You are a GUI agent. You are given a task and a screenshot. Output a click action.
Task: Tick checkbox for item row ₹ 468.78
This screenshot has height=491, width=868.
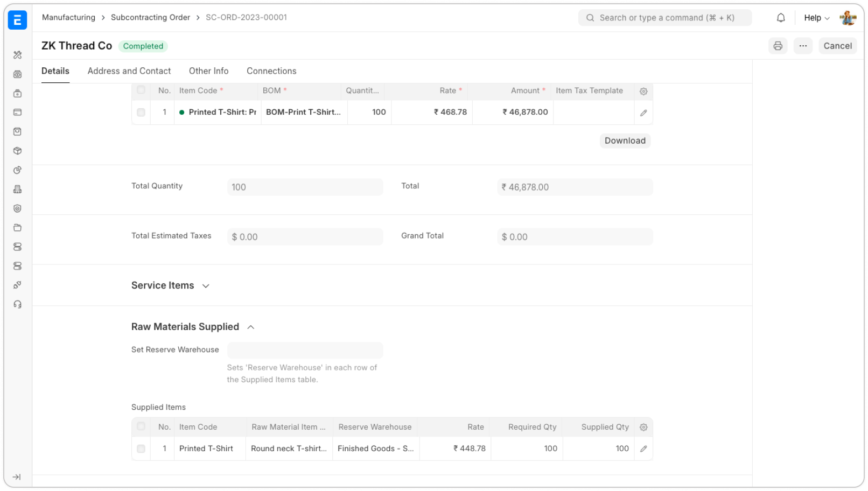tap(141, 113)
